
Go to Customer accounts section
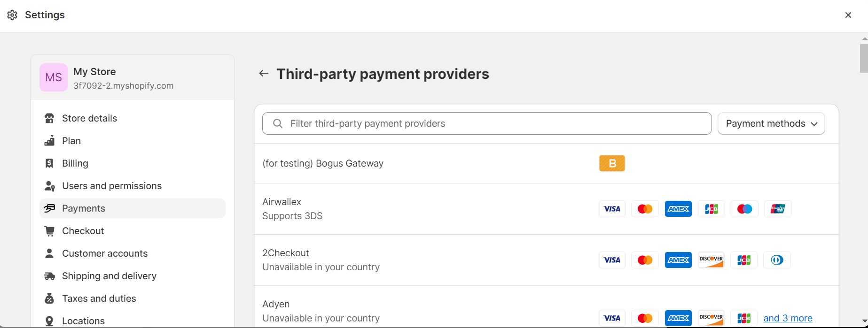point(105,253)
